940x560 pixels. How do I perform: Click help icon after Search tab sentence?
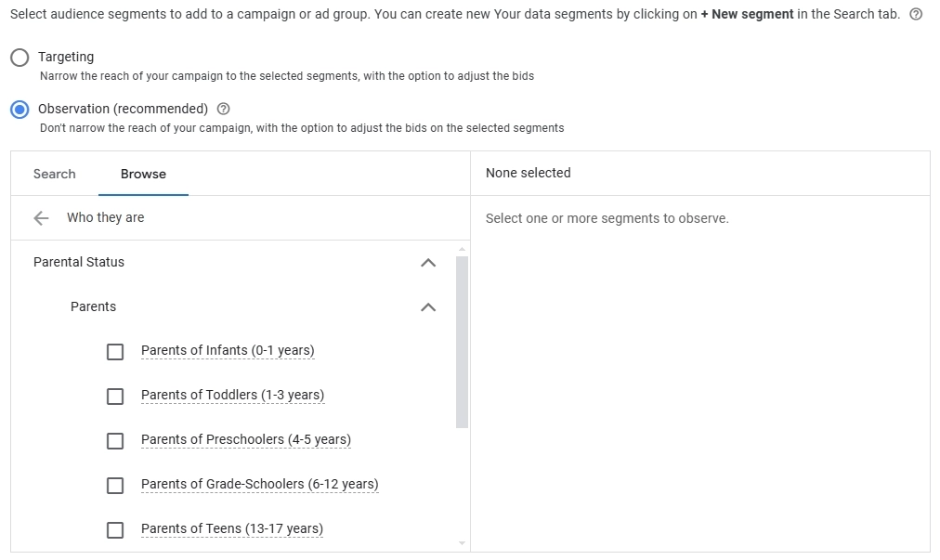(917, 15)
